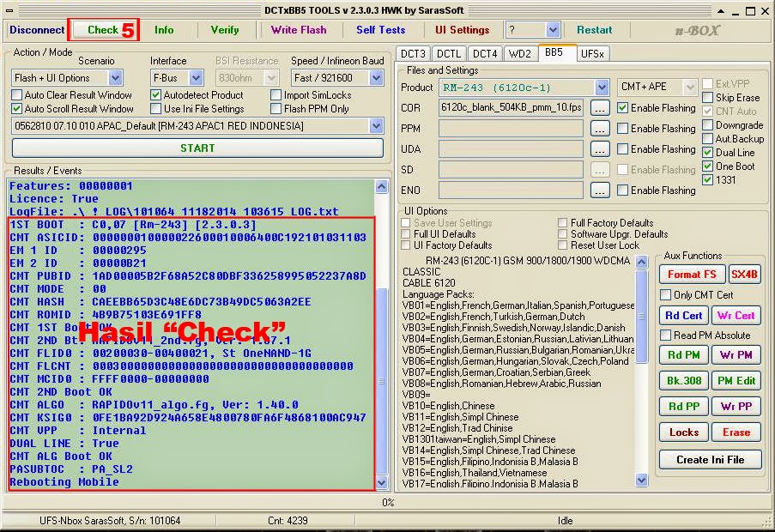Click the Check toolbar button
The image size is (775, 532).
103,30
